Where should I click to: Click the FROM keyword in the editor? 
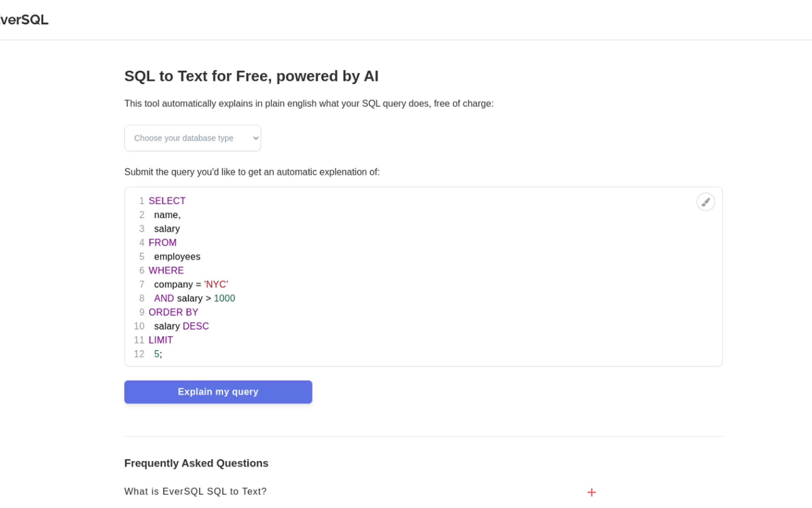click(162, 242)
